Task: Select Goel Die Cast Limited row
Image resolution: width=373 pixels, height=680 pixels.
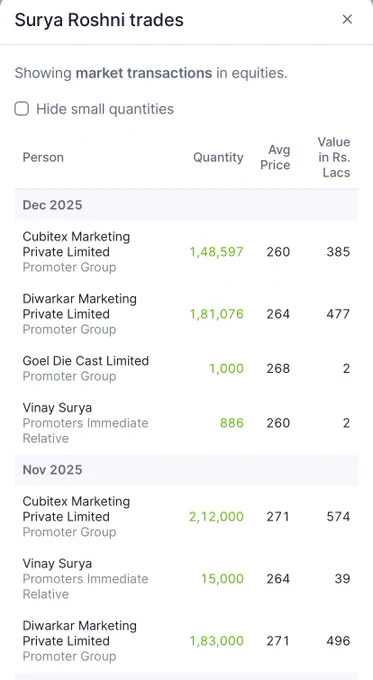Action: (x=186, y=368)
